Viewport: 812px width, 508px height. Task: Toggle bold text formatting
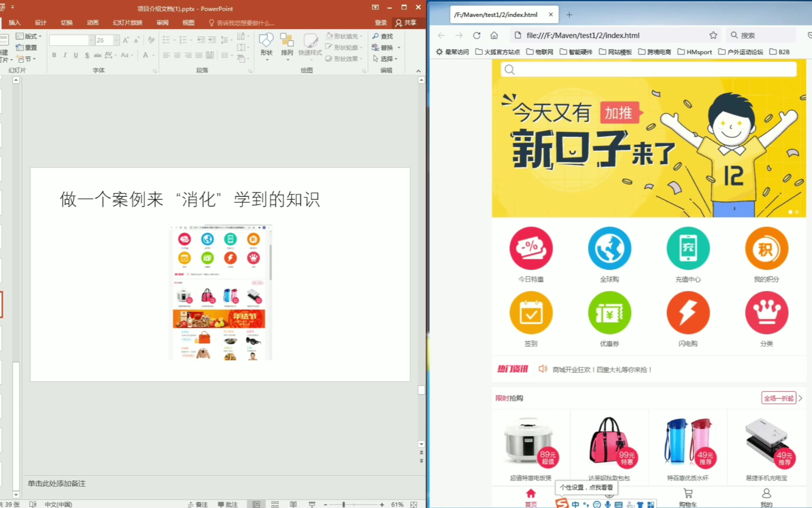point(54,55)
